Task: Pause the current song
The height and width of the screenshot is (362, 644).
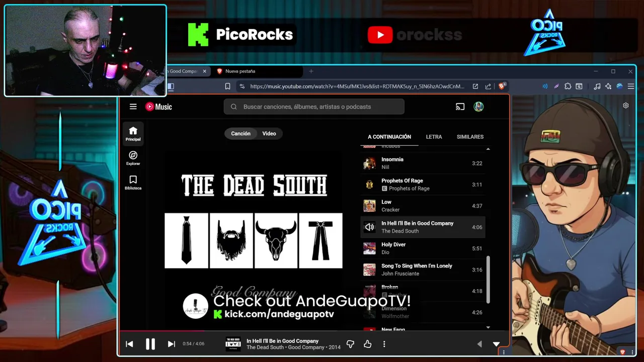Action: 150,344
